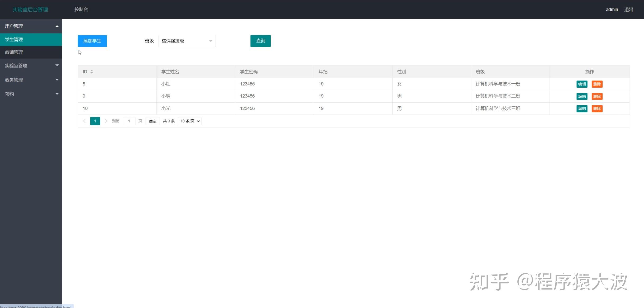The height and width of the screenshot is (308, 644).
Task: Click the edit icon for student 小红
Action: (582, 84)
